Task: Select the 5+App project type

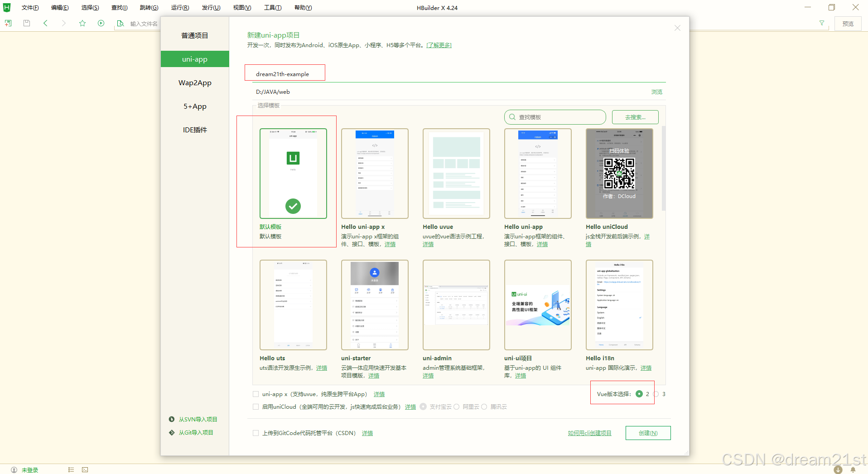Action: pyautogui.click(x=195, y=106)
